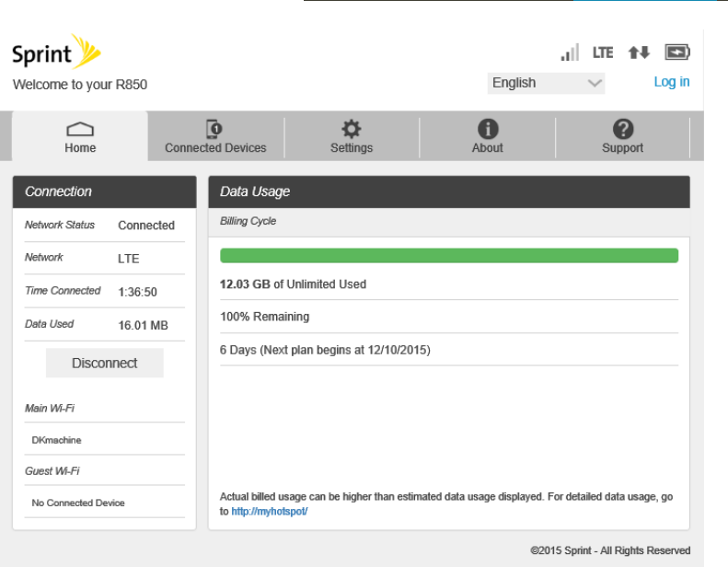The image size is (728, 567).
Task: Click the 12.03 GB of Unlimited Used text
Action: [x=293, y=284]
